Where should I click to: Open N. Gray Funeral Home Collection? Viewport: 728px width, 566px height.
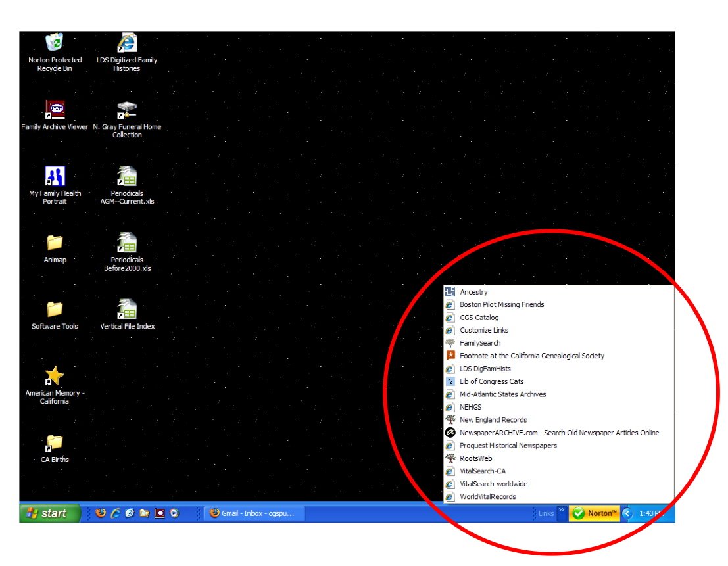tap(127, 119)
